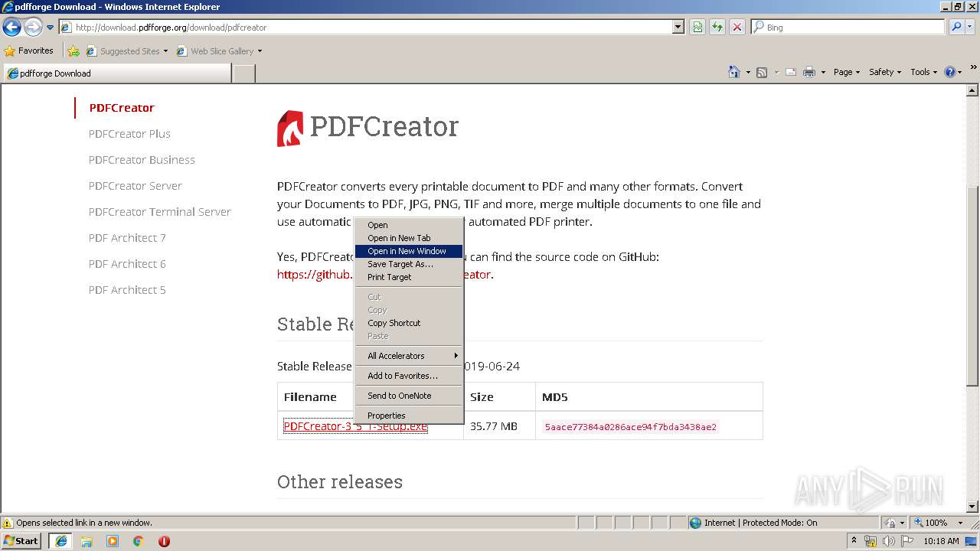
Task: Open PDFCreator Server sidebar link
Action: (136, 186)
